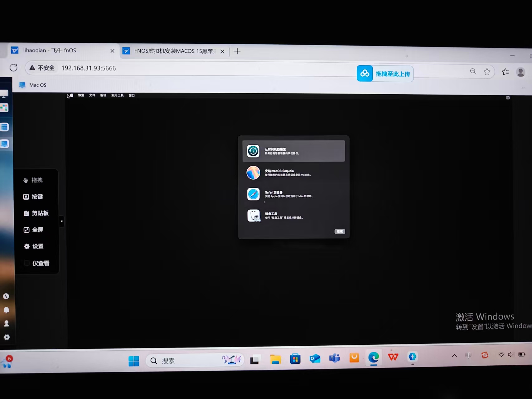Open the 窗口 menu in macOS menu bar

click(132, 95)
